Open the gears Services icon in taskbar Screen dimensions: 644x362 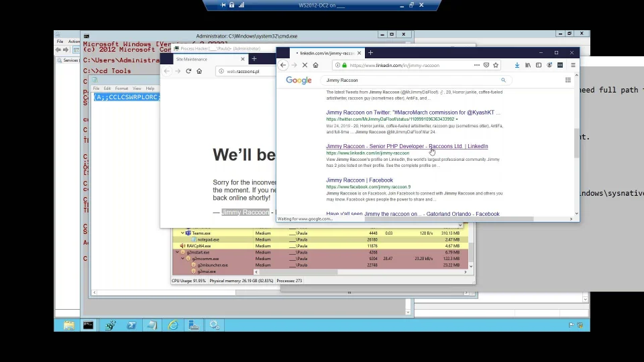[x=215, y=326]
